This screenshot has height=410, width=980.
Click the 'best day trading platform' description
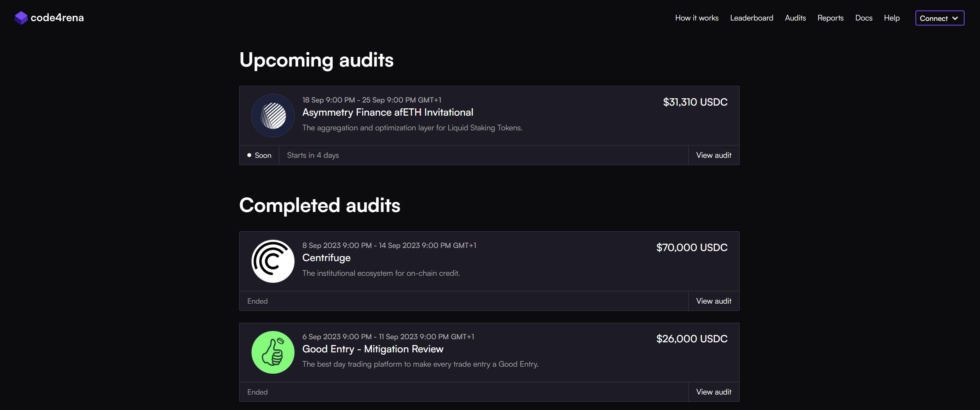pos(420,364)
